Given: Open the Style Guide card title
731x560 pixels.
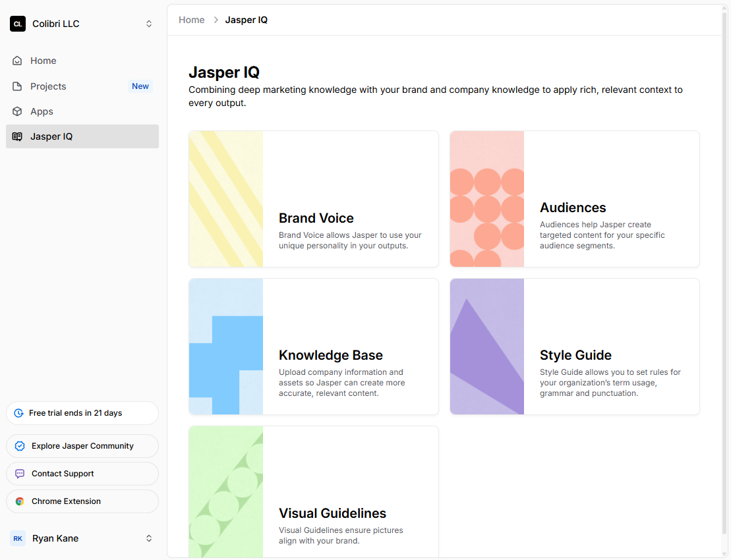Looking at the screenshot, I should [575, 355].
